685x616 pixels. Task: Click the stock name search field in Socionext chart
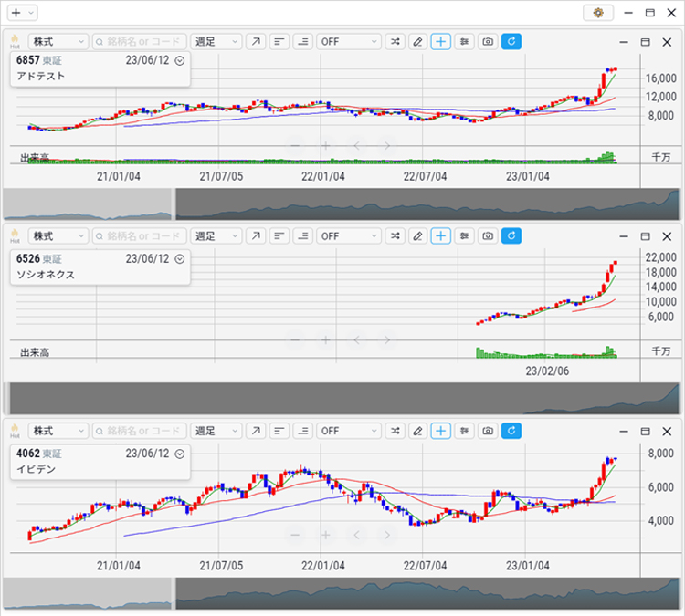139,236
